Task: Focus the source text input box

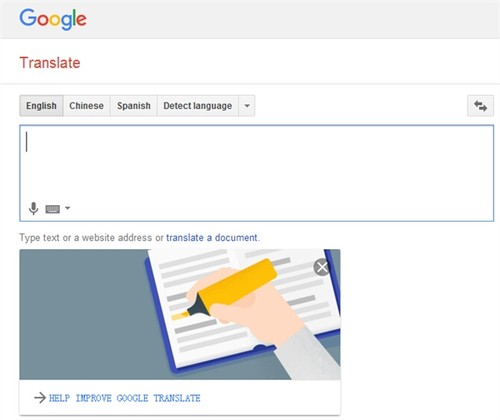Action: click(257, 173)
